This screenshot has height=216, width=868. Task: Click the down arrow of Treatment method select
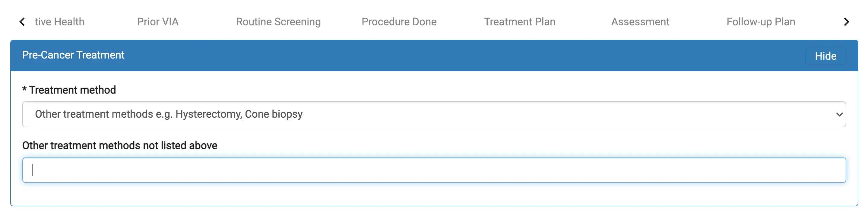pyautogui.click(x=839, y=115)
